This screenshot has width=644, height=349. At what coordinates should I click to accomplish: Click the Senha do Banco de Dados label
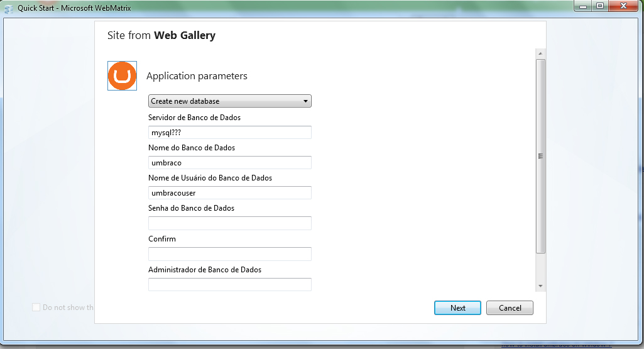(191, 208)
